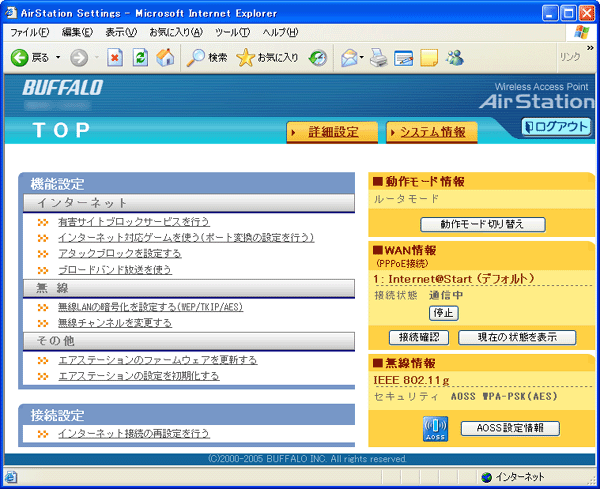Open the 検索 search pane

tap(207, 58)
